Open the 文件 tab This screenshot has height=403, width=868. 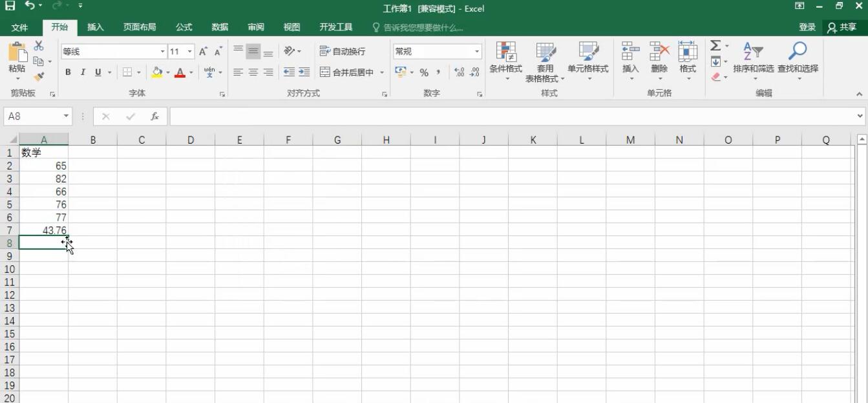click(19, 27)
